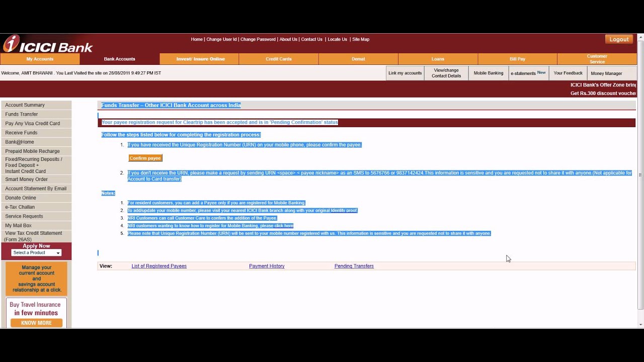The width and height of the screenshot is (644, 362).
Task: Open Donate Online in sidebar
Action: [36, 198]
